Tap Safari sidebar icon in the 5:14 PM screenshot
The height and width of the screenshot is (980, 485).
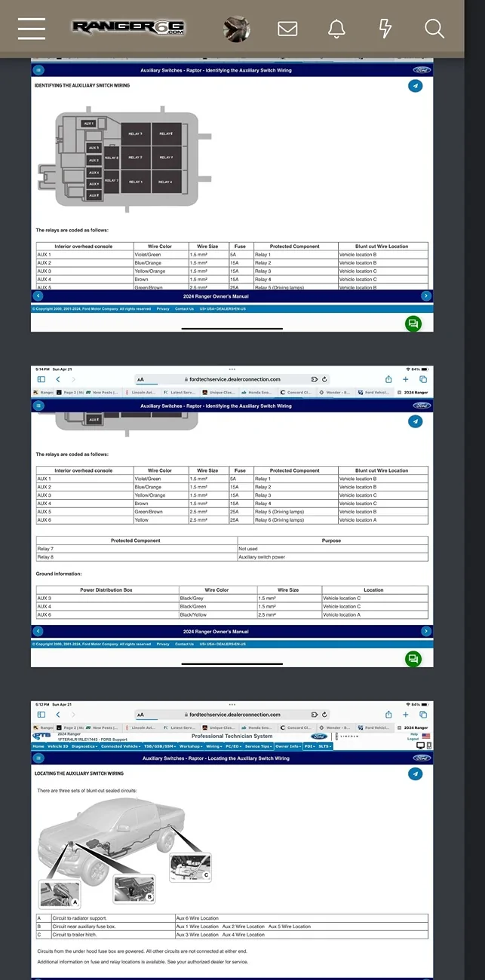[x=41, y=379]
